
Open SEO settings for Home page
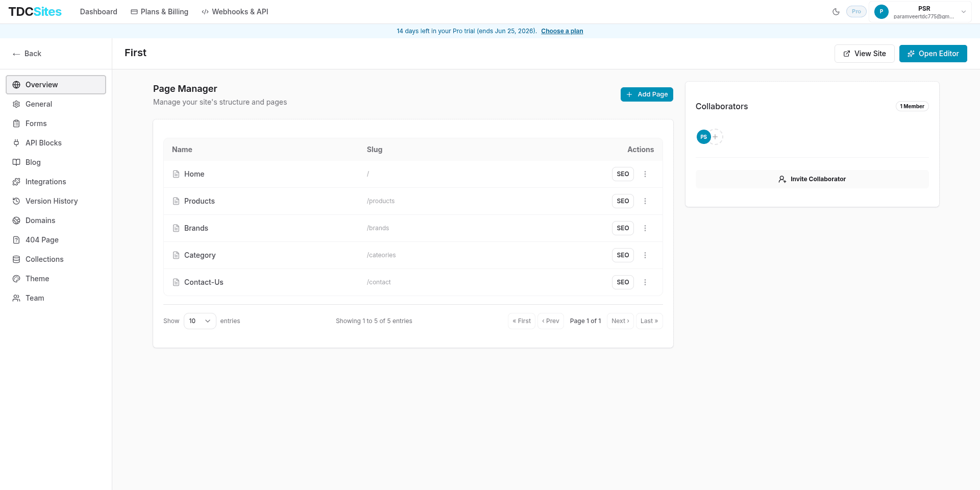coord(623,174)
